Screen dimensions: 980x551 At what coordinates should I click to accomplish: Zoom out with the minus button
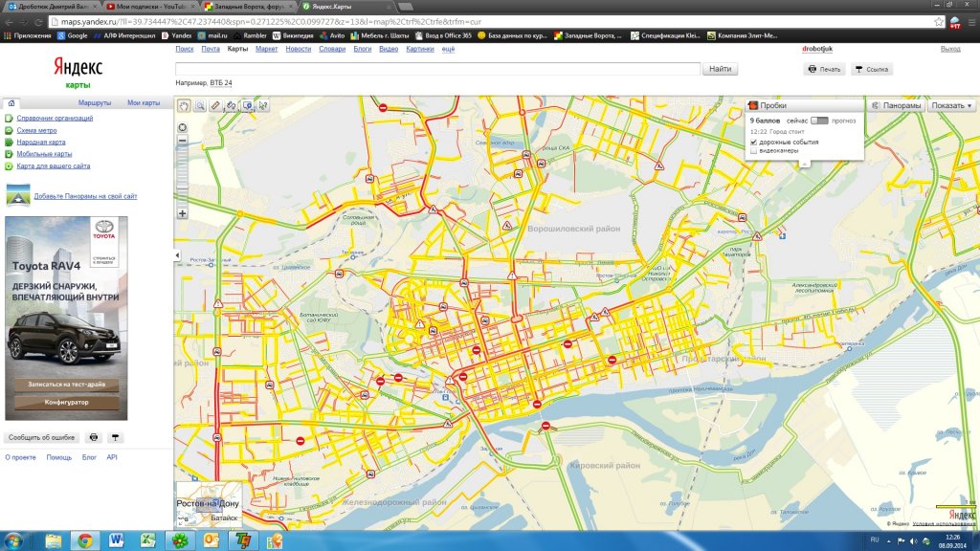[x=183, y=141]
